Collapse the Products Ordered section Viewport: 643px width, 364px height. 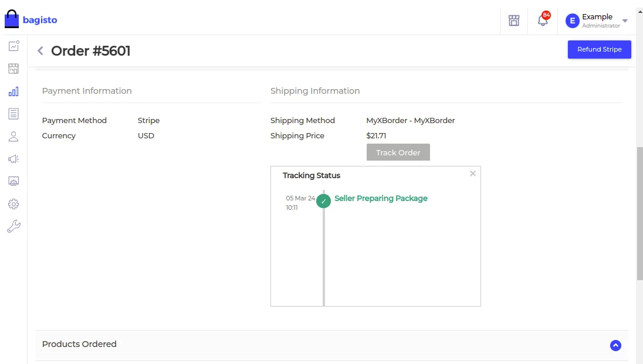point(615,345)
